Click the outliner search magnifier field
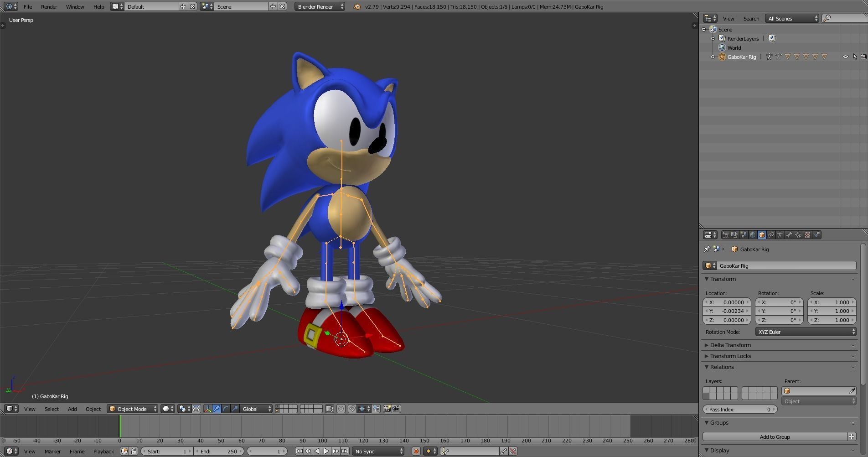This screenshot has width=868, height=457. point(845,18)
